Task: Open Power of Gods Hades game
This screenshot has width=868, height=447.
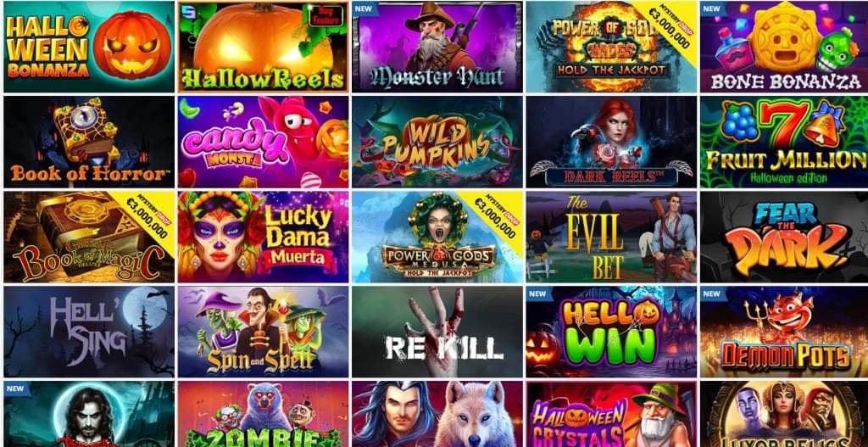Action: (611, 47)
